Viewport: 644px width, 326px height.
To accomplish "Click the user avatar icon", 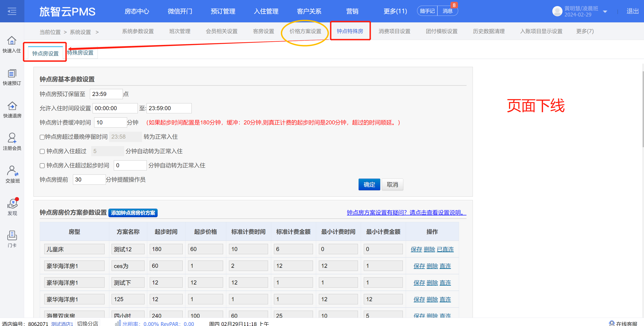I will click(557, 11).
